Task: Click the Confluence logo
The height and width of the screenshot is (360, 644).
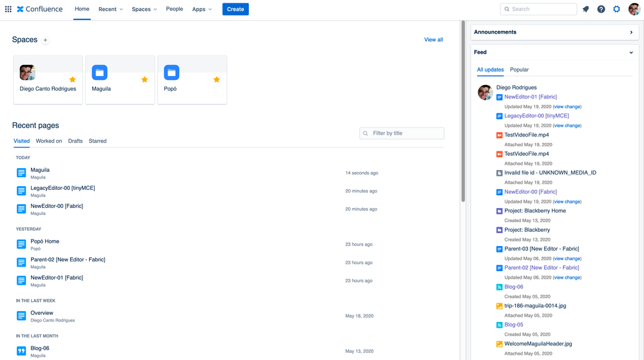Action: tap(40, 9)
